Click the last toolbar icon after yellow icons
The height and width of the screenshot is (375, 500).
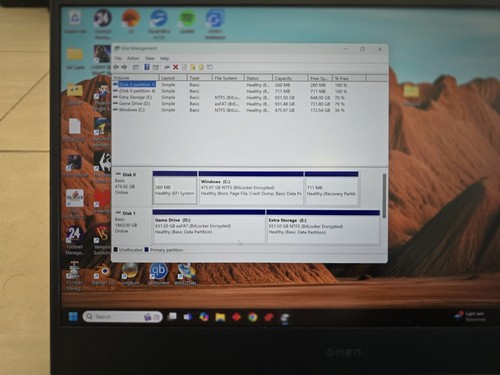pos(210,67)
